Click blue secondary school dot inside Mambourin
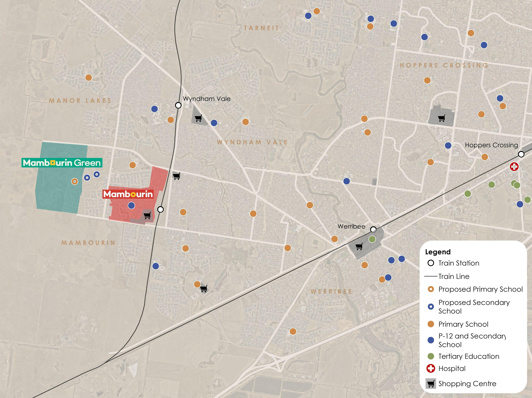The height and width of the screenshot is (398, 532). [131, 205]
